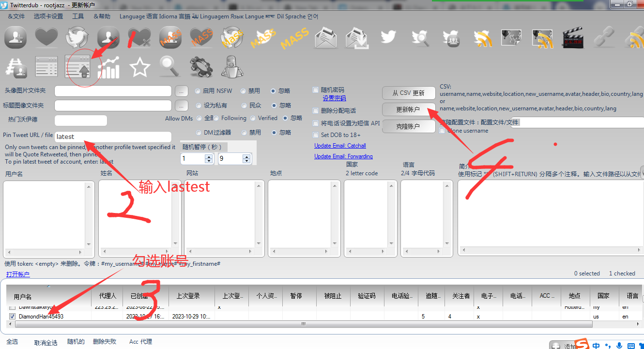Click the heart like icon in toolbar

pyautogui.click(x=46, y=37)
